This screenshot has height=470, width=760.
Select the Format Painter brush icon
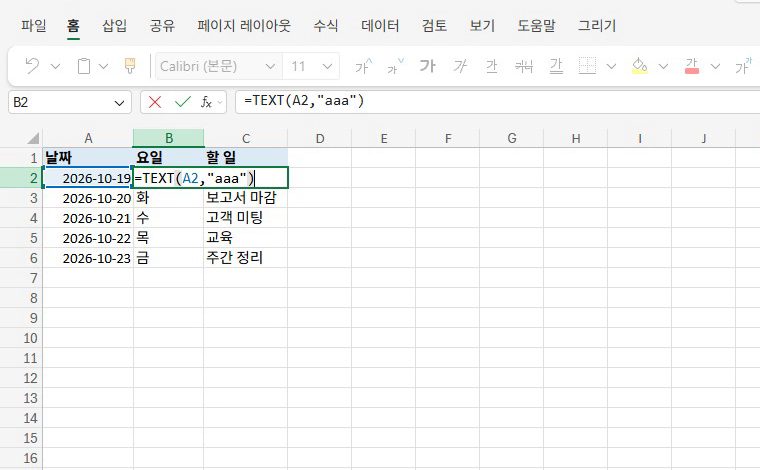coord(130,65)
